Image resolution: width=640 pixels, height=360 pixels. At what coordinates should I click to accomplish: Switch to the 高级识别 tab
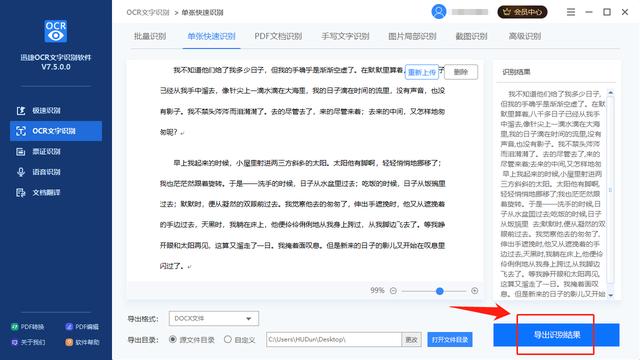tap(524, 36)
